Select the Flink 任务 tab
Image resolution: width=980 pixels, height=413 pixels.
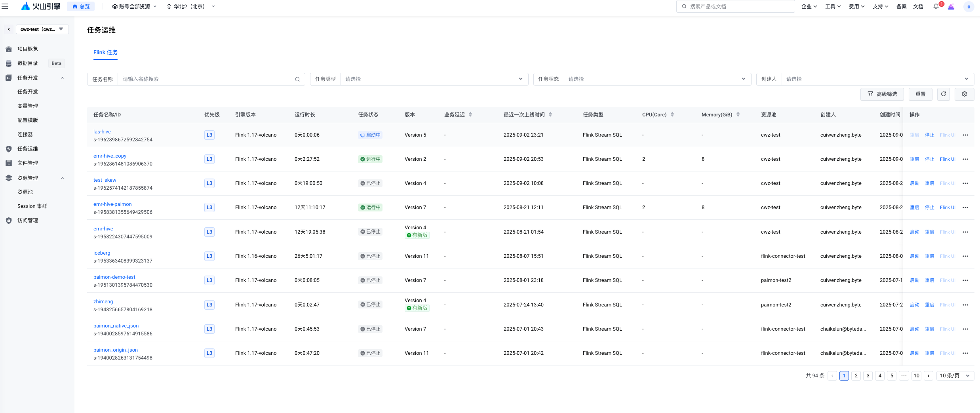pyautogui.click(x=105, y=52)
